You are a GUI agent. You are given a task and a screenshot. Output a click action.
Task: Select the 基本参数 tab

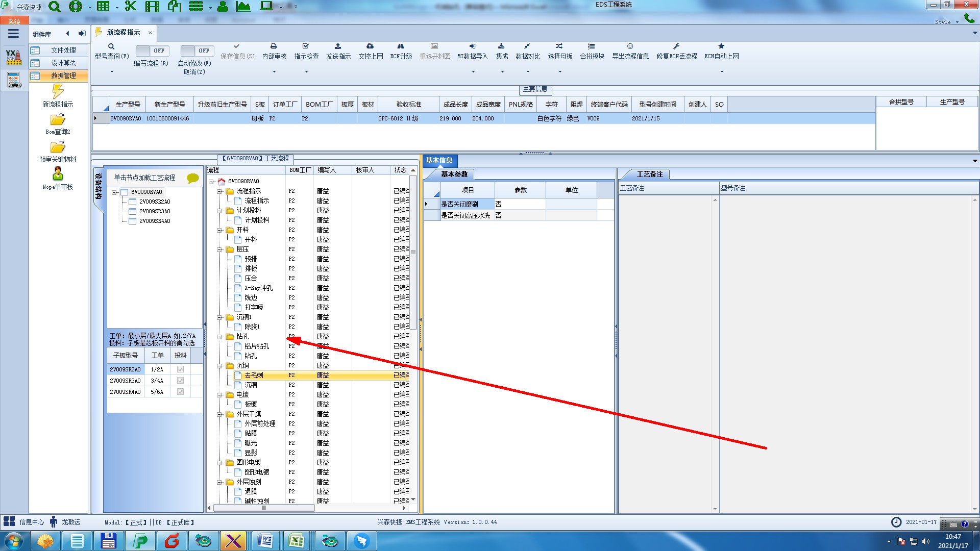click(x=454, y=174)
